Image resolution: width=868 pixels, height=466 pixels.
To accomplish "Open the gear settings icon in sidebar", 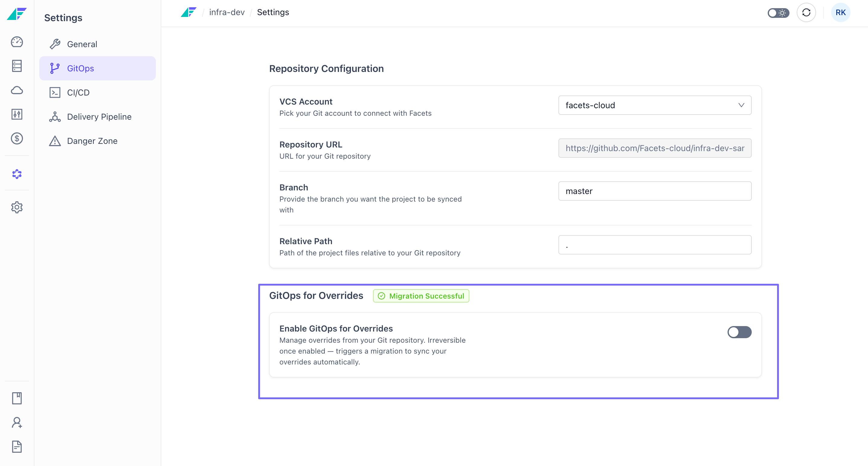I will pyautogui.click(x=17, y=207).
